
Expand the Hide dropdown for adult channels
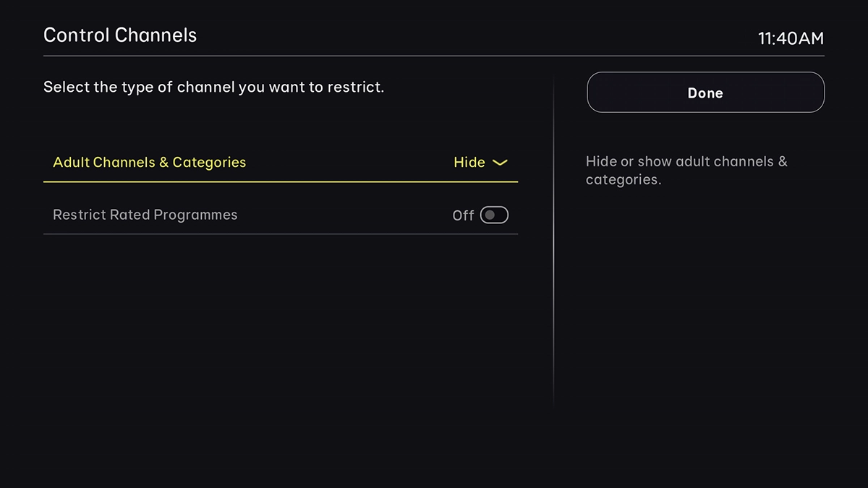click(x=500, y=163)
